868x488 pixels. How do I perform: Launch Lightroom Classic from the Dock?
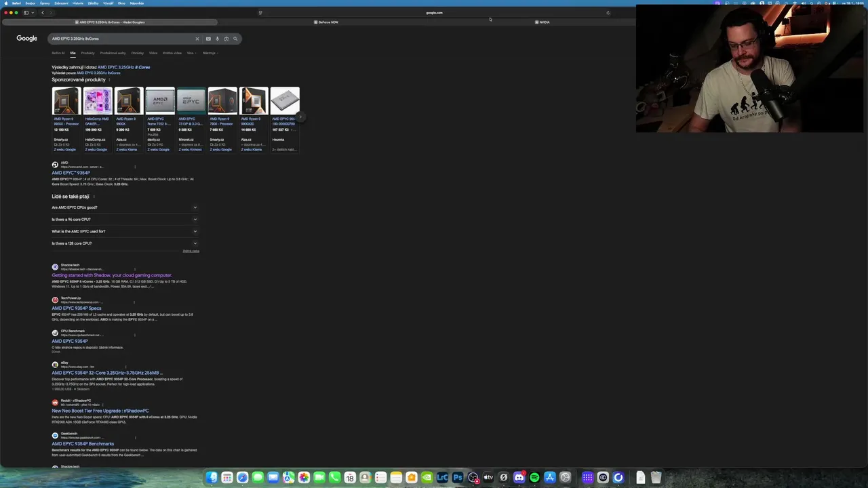point(442,477)
